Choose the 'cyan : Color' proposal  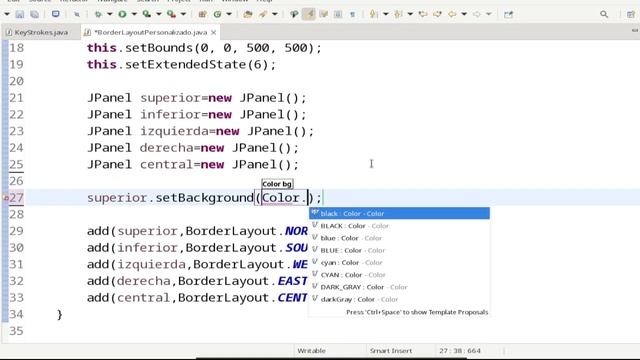pos(399,262)
